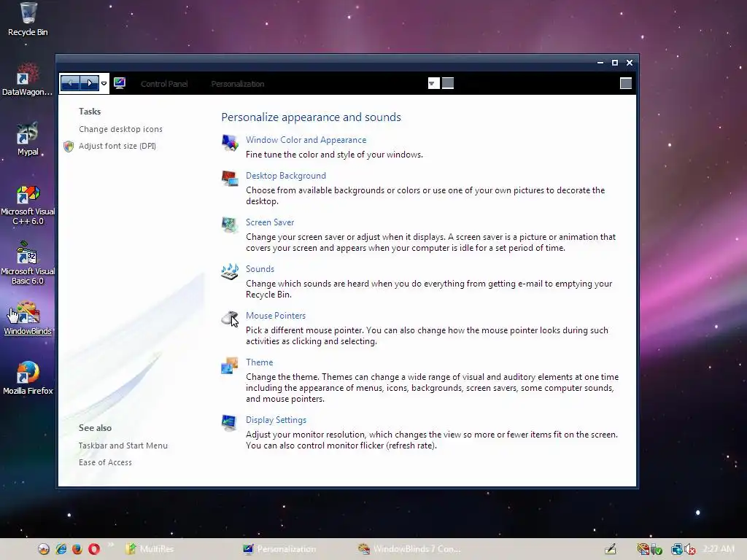
Task: Select Personalization breadcrumb in address bar
Action: pos(238,84)
